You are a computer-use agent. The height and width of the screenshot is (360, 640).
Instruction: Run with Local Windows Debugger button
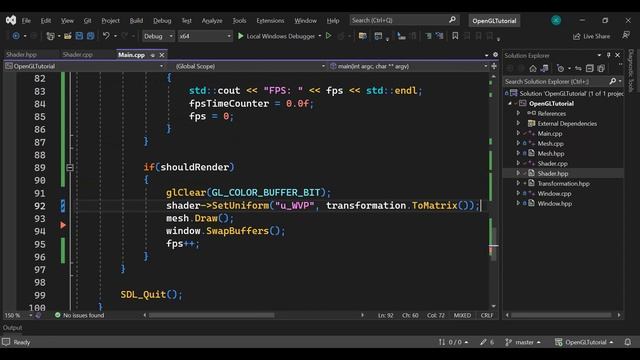pyautogui.click(x=276, y=36)
